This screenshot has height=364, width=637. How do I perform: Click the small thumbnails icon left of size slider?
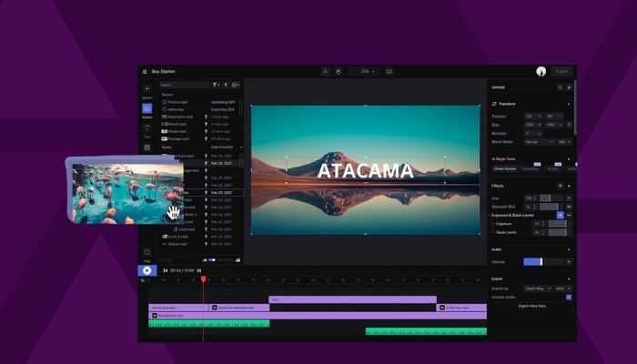click(x=205, y=260)
